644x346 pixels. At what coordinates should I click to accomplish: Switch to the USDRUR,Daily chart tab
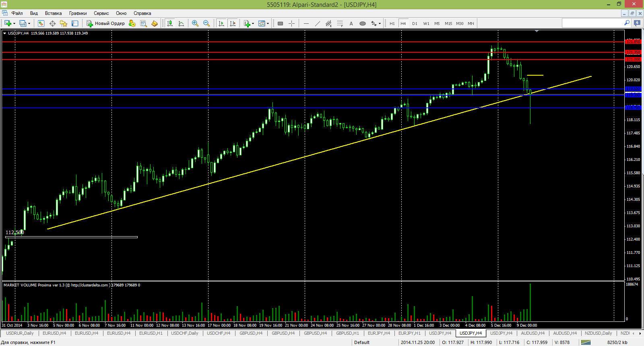click(x=19, y=333)
